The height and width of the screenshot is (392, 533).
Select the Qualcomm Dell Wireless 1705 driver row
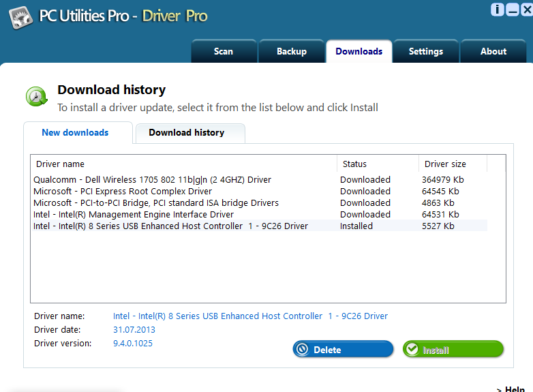(152, 180)
